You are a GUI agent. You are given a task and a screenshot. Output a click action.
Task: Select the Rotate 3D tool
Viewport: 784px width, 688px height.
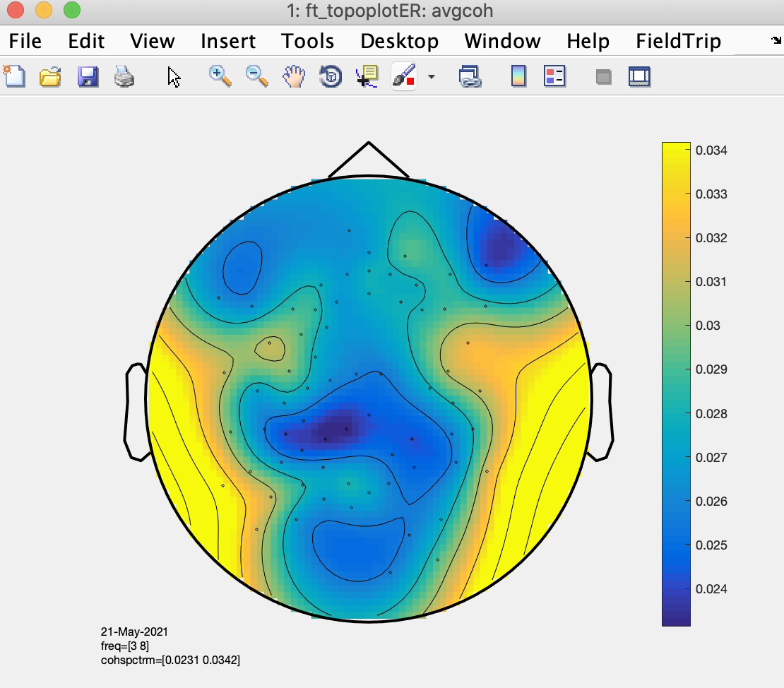click(x=330, y=76)
